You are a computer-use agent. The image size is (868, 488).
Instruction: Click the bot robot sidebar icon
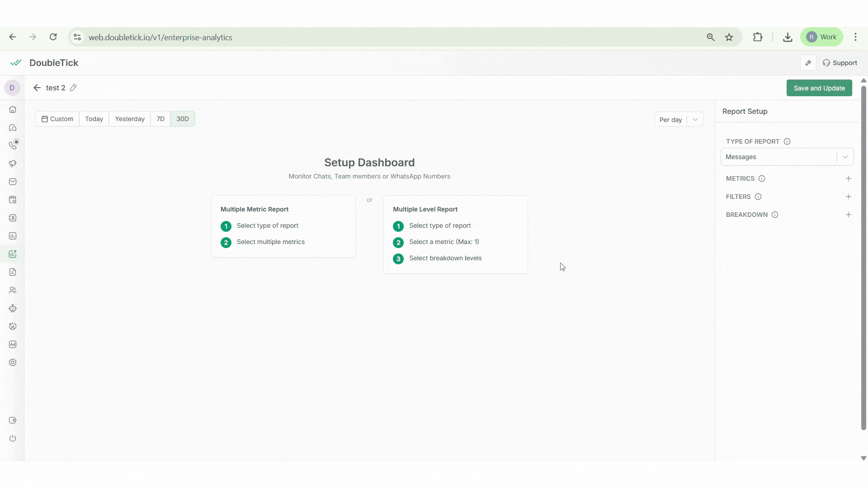point(13,308)
